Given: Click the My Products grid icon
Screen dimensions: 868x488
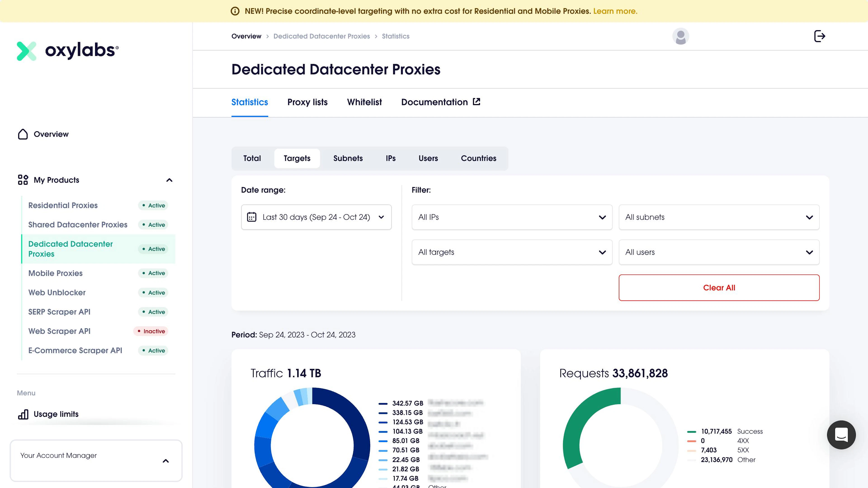Looking at the screenshot, I should [23, 180].
